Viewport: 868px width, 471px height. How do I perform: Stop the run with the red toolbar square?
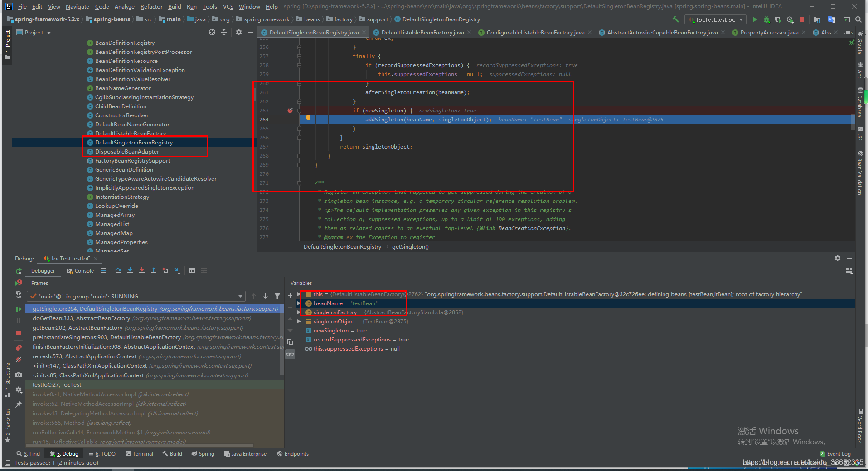coord(802,19)
